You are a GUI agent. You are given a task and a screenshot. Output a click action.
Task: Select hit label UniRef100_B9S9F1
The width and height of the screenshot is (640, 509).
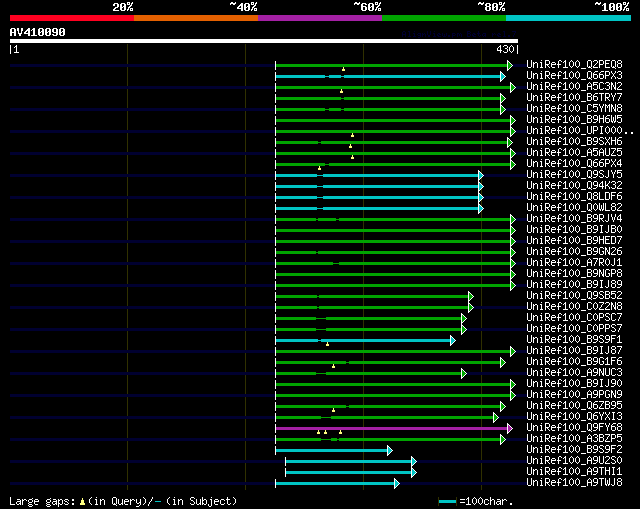click(x=574, y=340)
